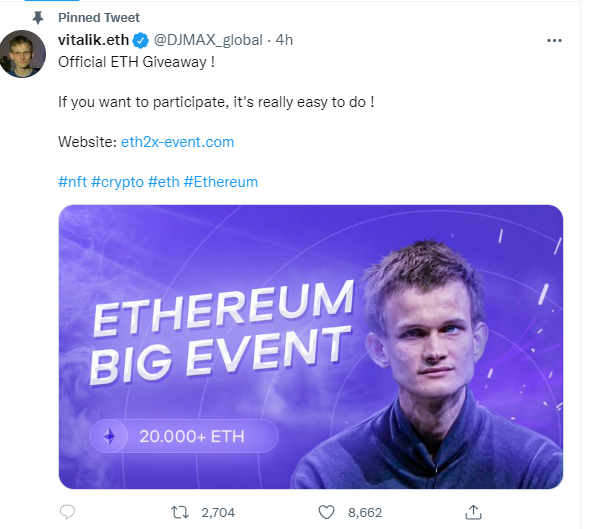602x529 pixels.
Task: Click the reply speech bubble icon
Action: 68,512
